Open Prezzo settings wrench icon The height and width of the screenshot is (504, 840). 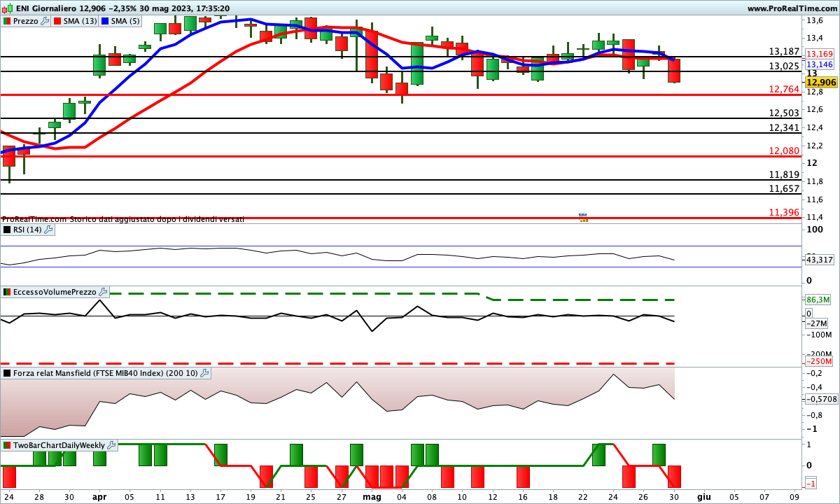pos(45,21)
